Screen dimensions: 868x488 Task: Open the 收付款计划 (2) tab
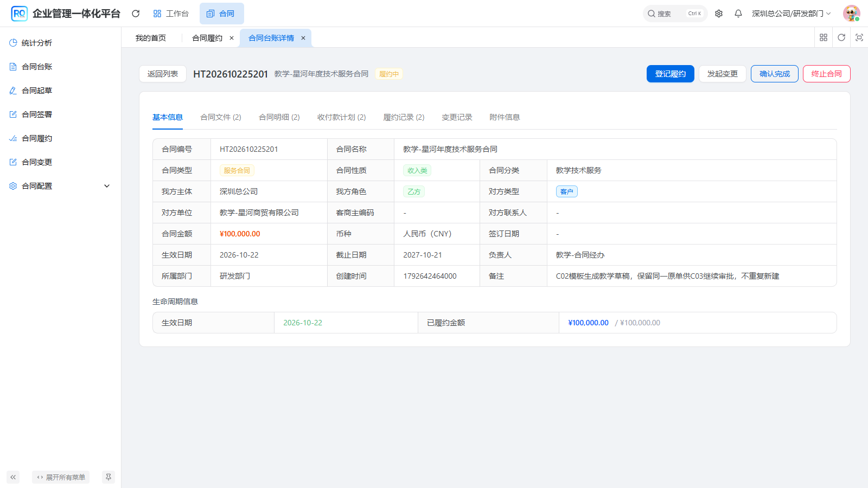[342, 117]
